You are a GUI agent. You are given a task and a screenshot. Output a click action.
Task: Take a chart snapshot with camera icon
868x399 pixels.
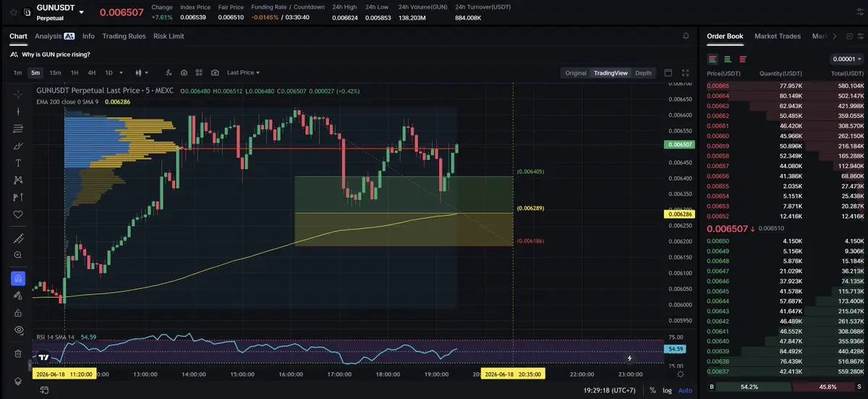(215, 72)
